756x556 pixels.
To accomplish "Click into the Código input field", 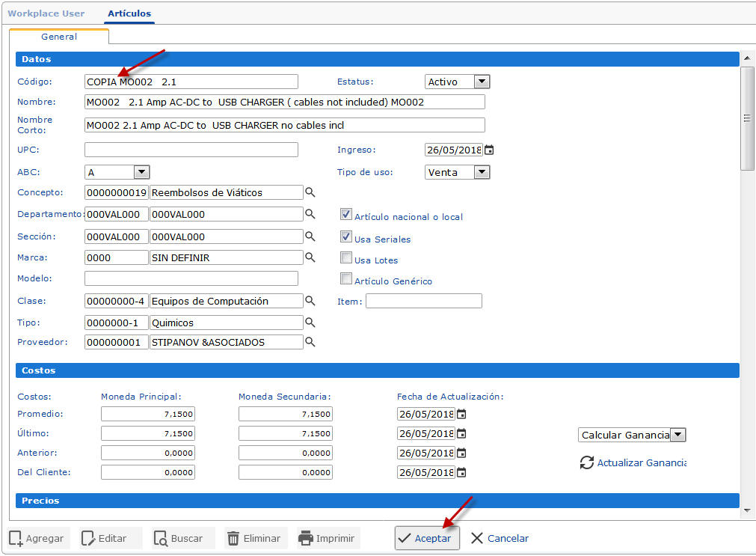I will (x=191, y=82).
